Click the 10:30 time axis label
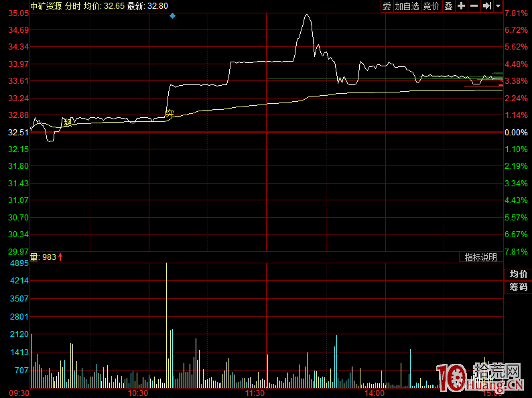532x398 pixels. click(x=138, y=393)
